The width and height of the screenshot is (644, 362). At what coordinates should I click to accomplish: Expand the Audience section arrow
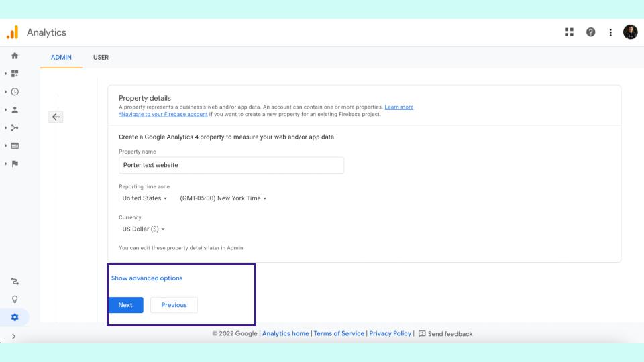(x=6, y=109)
